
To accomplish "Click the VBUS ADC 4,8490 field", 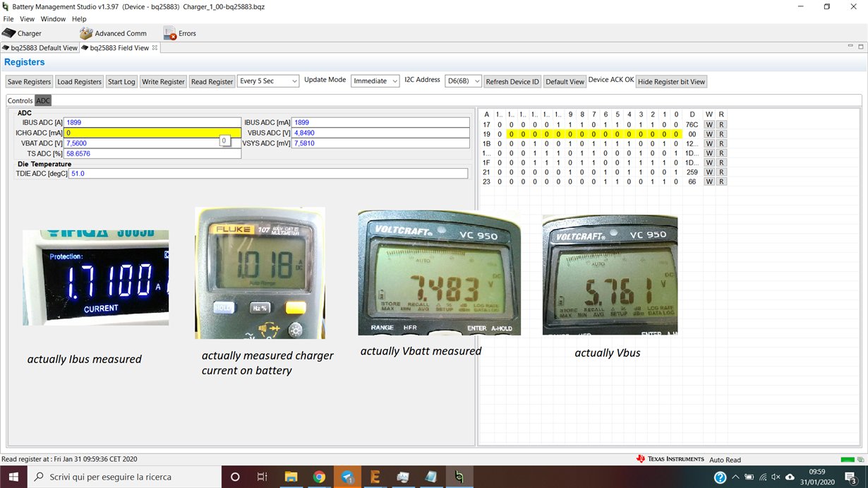I will coord(380,133).
